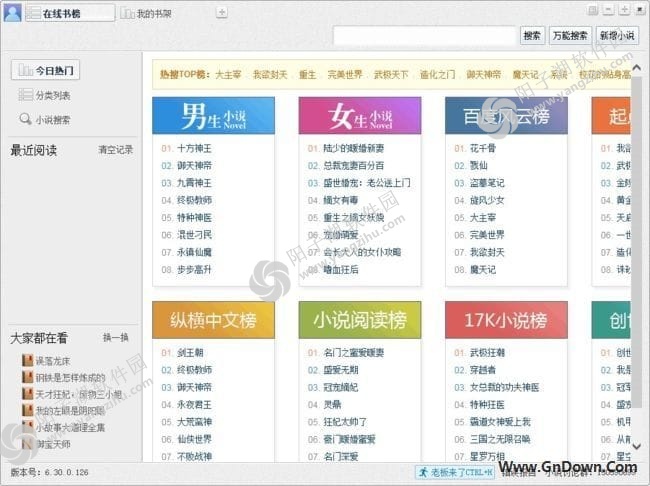Open the title bar menu icon

[x=593, y=10]
